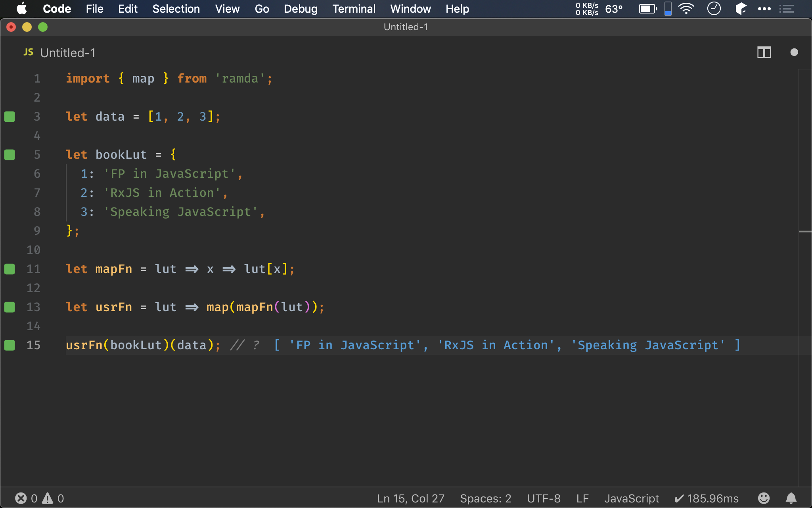Click the green coverage marker on line 13
The width and height of the screenshot is (812, 508).
pos(10,307)
